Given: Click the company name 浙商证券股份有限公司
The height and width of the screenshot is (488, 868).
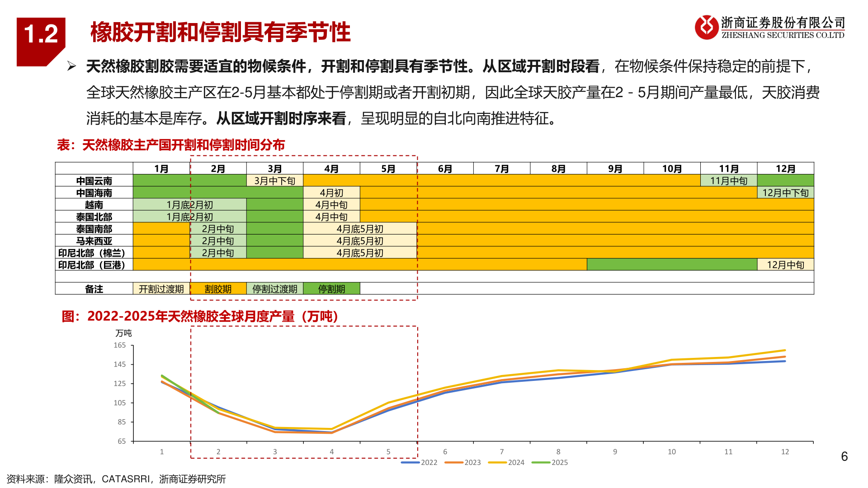Looking at the screenshot, I should click(783, 23).
